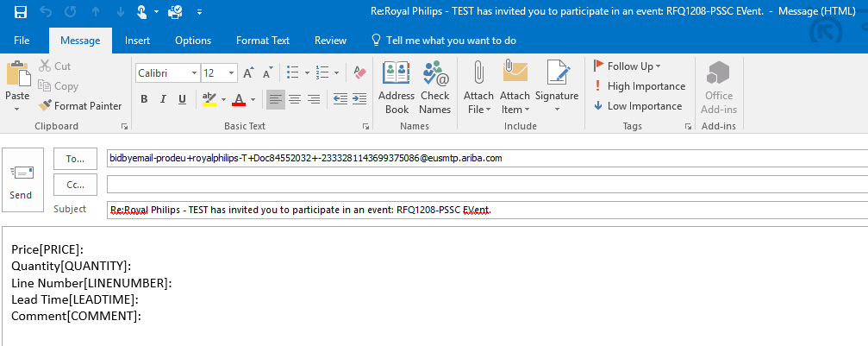Apply bulleted list formatting
The width and height of the screenshot is (868, 346).
pos(293,72)
